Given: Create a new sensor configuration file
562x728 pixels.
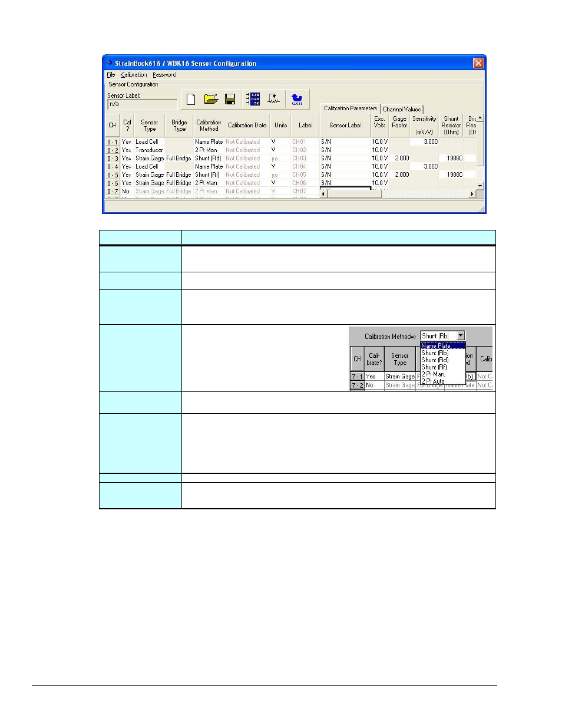Looking at the screenshot, I should (191, 100).
